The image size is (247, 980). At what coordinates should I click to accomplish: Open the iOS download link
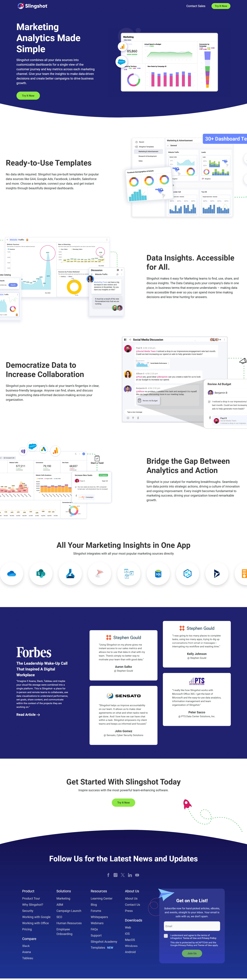(127, 934)
